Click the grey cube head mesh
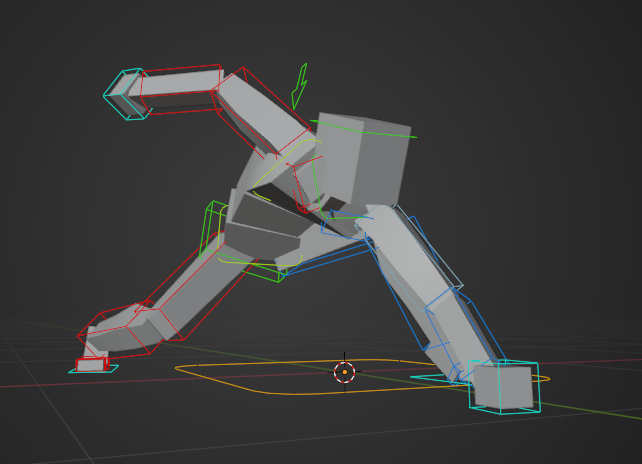Viewport: 642px width, 464px height. [x=362, y=158]
